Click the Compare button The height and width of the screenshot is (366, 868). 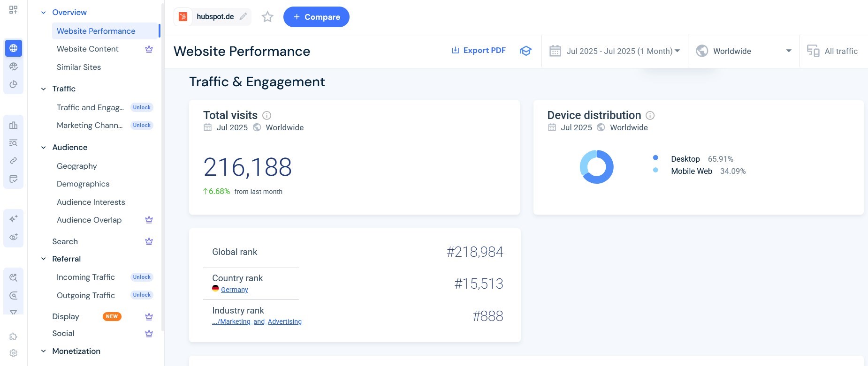click(316, 17)
